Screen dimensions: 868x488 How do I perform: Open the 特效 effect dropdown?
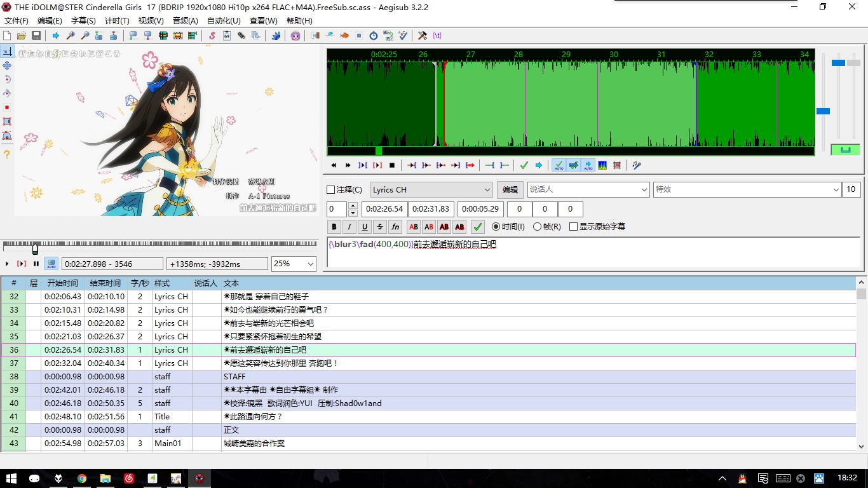[x=747, y=189]
